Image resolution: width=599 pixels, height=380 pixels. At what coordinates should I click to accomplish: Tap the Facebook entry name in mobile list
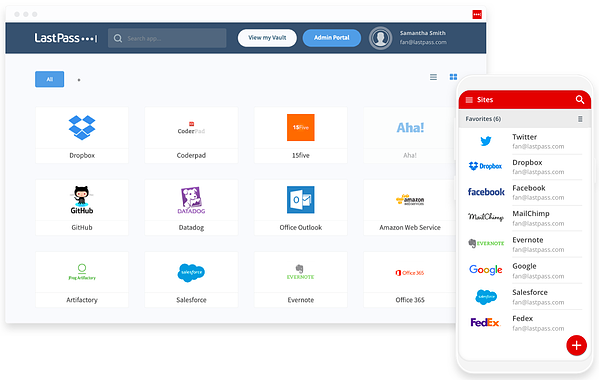tap(529, 188)
